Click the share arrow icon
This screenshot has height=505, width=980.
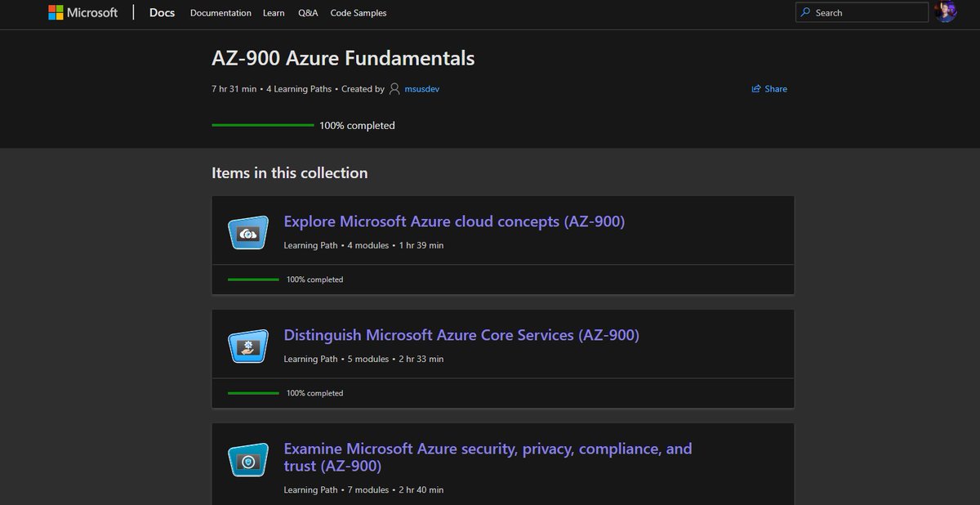coord(756,89)
